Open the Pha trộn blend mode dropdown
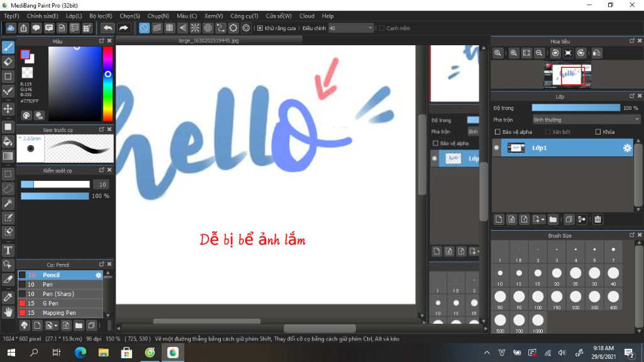This screenshot has height=362, width=644. coord(585,119)
